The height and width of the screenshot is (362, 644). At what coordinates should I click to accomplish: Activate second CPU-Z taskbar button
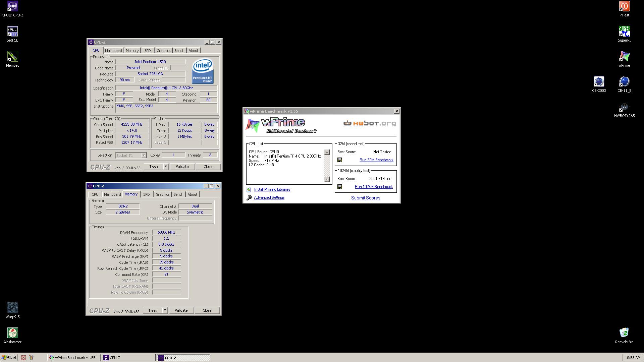[x=183, y=358]
